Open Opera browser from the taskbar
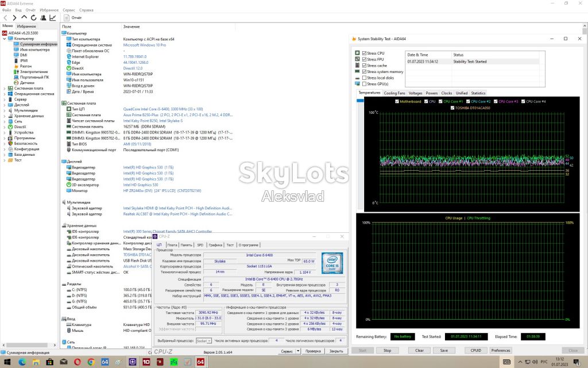The image size is (588, 368). click(78, 362)
